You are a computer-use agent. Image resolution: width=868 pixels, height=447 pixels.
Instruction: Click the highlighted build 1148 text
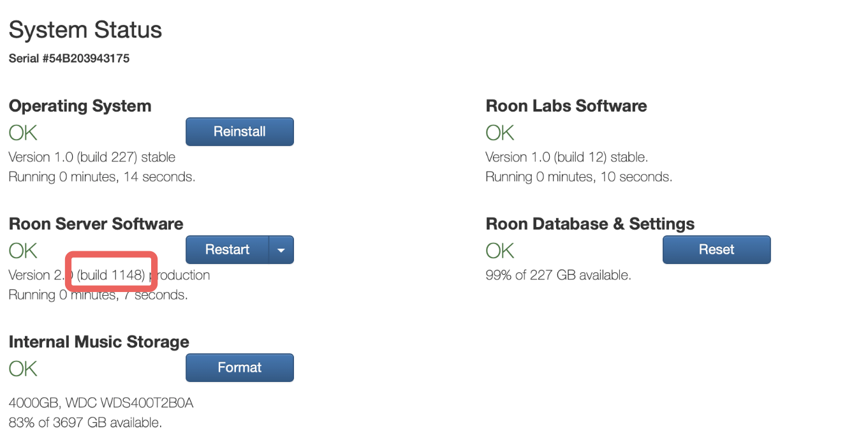click(x=111, y=275)
